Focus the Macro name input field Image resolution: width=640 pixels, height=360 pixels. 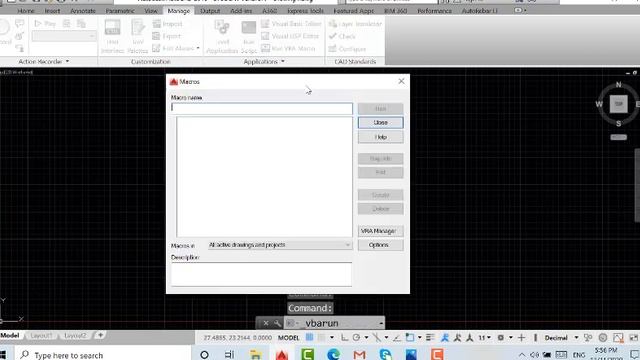262,108
